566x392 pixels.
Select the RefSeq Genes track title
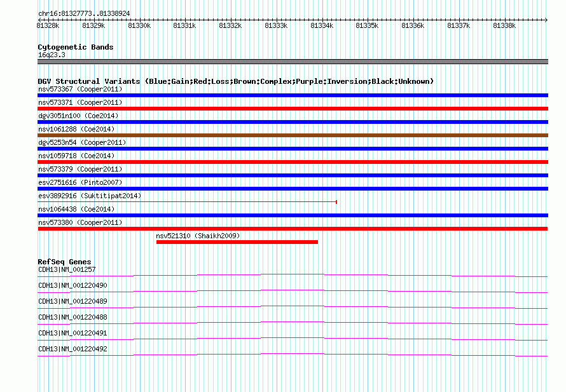[64, 262]
